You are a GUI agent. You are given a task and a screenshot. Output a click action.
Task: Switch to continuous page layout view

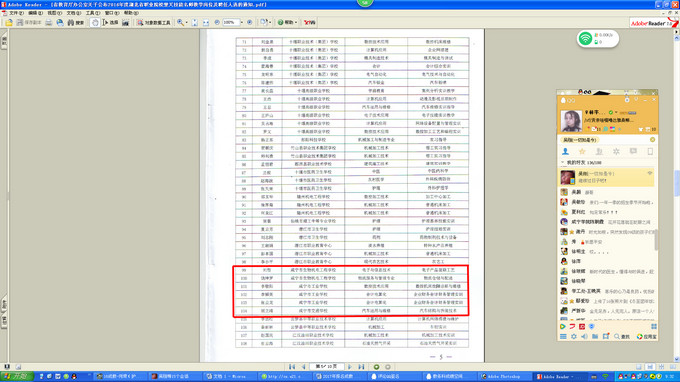click(650, 367)
